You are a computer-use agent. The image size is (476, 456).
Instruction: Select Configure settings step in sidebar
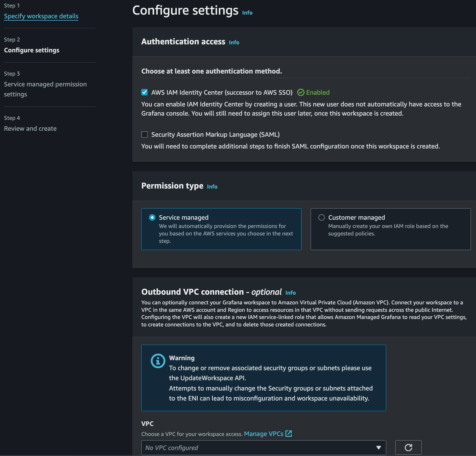pos(32,50)
